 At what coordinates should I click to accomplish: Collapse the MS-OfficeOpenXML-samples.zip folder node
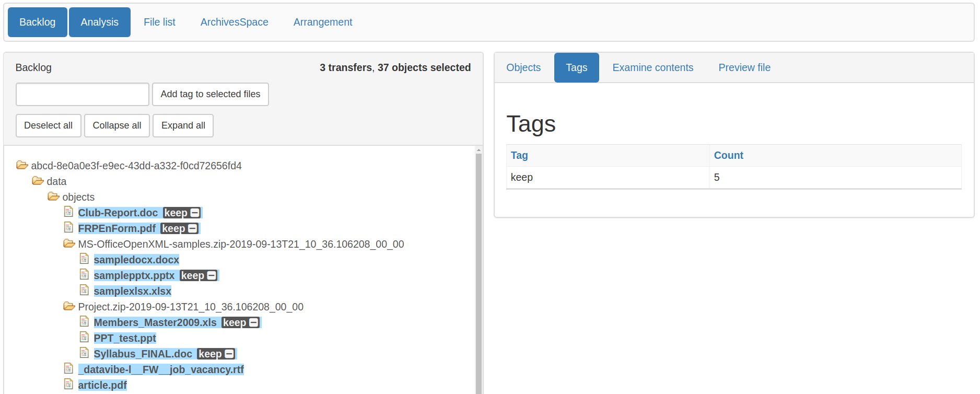click(69, 243)
